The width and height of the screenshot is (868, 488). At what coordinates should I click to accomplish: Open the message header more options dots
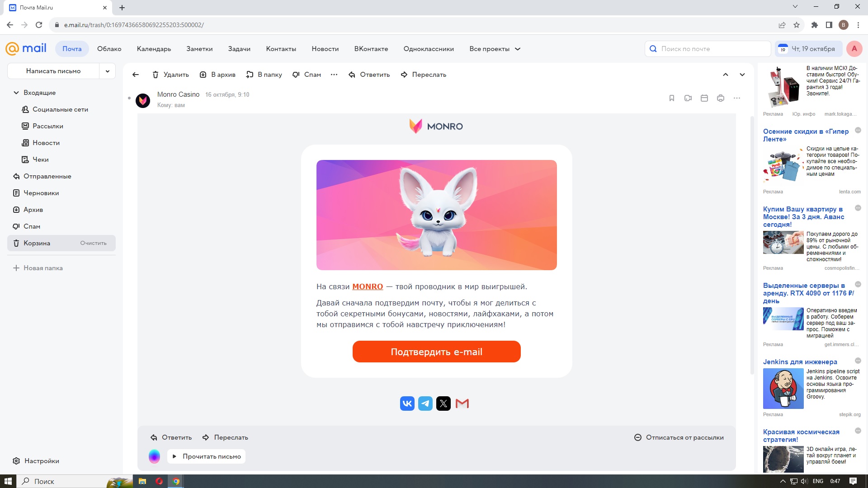click(x=737, y=98)
